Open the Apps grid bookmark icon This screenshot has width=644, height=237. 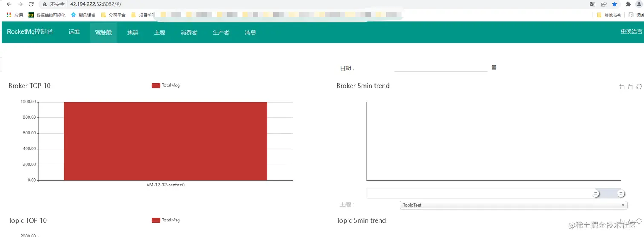9,15
